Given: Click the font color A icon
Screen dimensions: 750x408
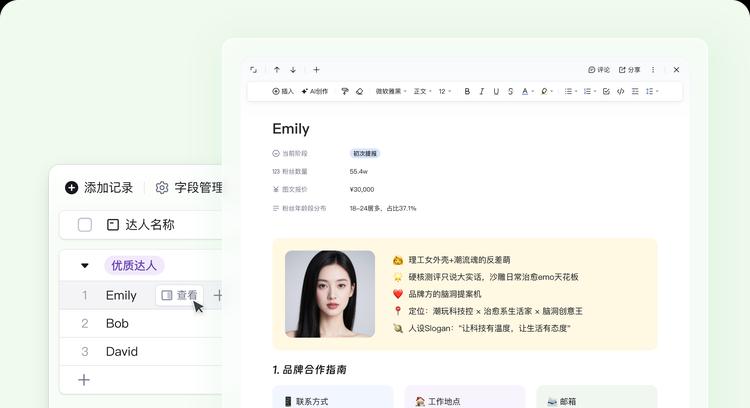Looking at the screenshot, I should (525, 91).
